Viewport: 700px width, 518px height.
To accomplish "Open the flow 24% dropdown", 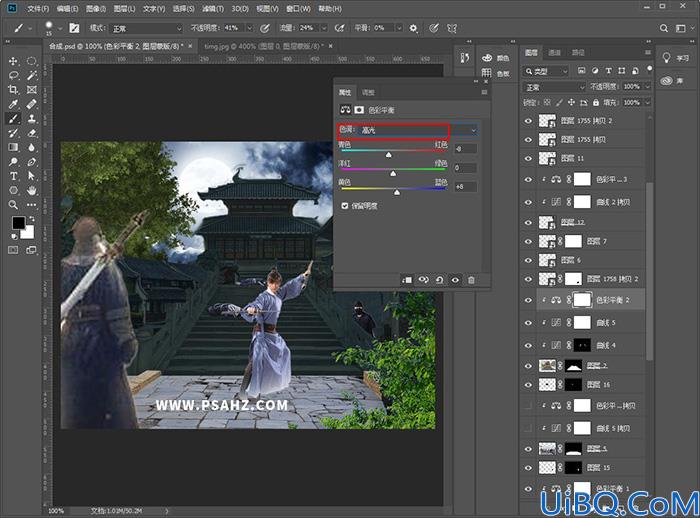I will point(324,28).
